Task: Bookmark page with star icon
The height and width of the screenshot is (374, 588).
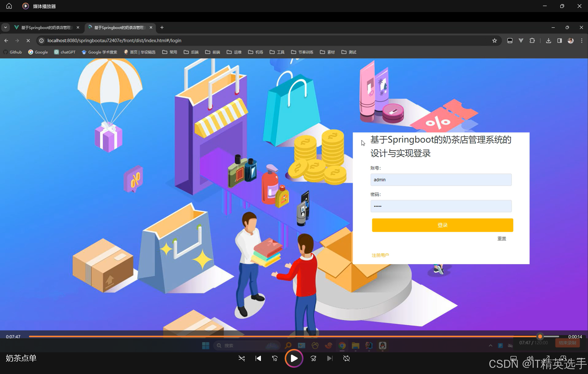Action: pyautogui.click(x=494, y=41)
